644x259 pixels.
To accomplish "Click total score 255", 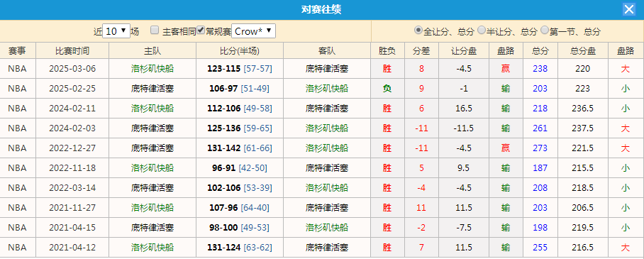I will pyautogui.click(x=540, y=248).
